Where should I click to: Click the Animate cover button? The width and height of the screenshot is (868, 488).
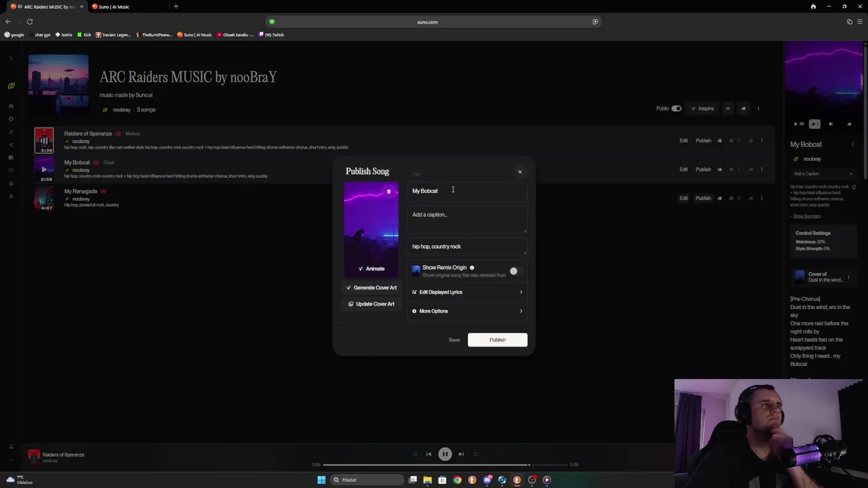pos(372,269)
